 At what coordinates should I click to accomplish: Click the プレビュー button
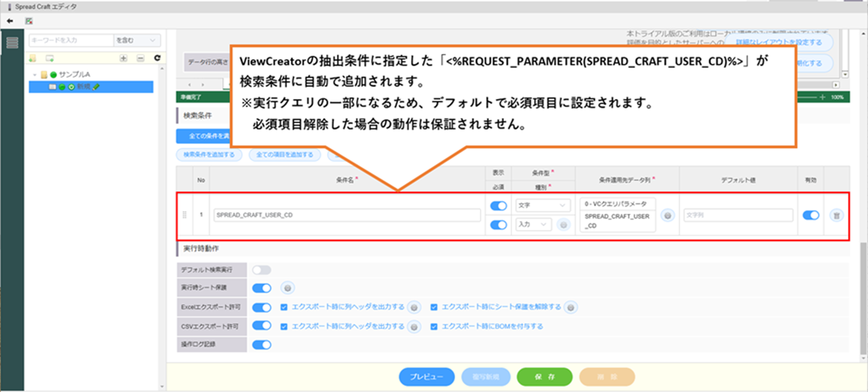[426, 377]
